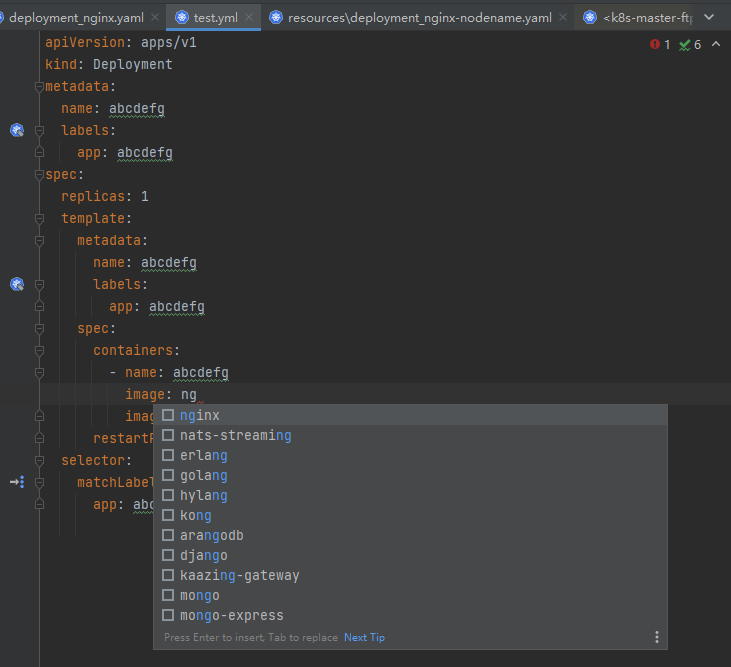Collapse the top-level metadata block
The height and width of the screenshot is (667, 731).
tap(40, 87)
